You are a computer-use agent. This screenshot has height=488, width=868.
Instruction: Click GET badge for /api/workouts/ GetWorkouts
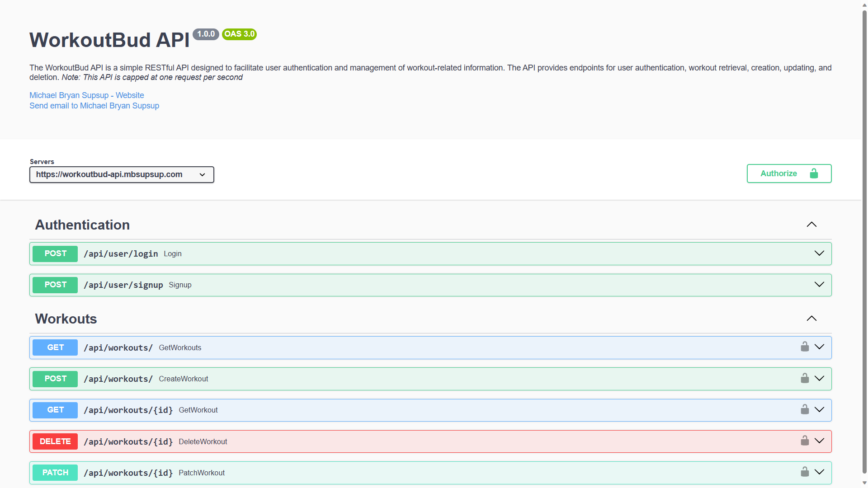tap(55, 347)
